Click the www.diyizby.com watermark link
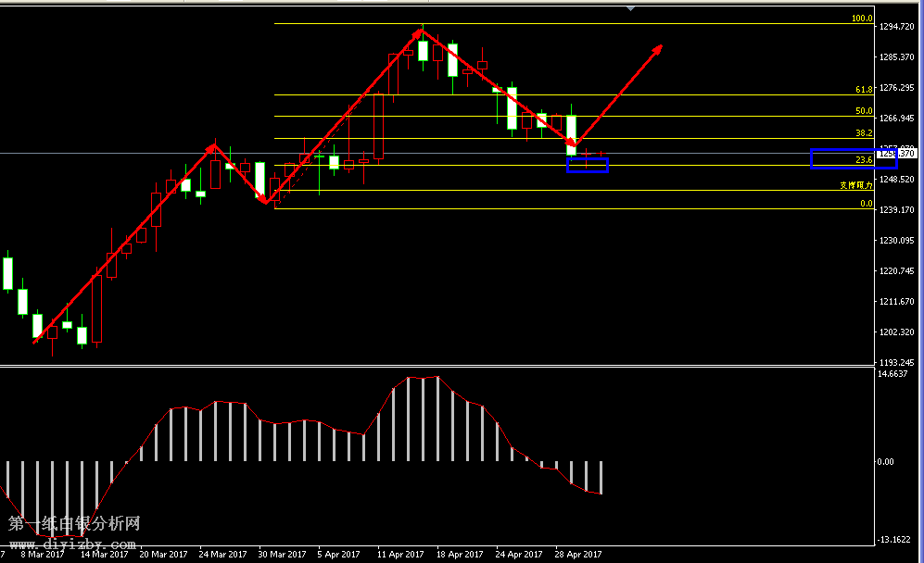 [x=74, y=537]
